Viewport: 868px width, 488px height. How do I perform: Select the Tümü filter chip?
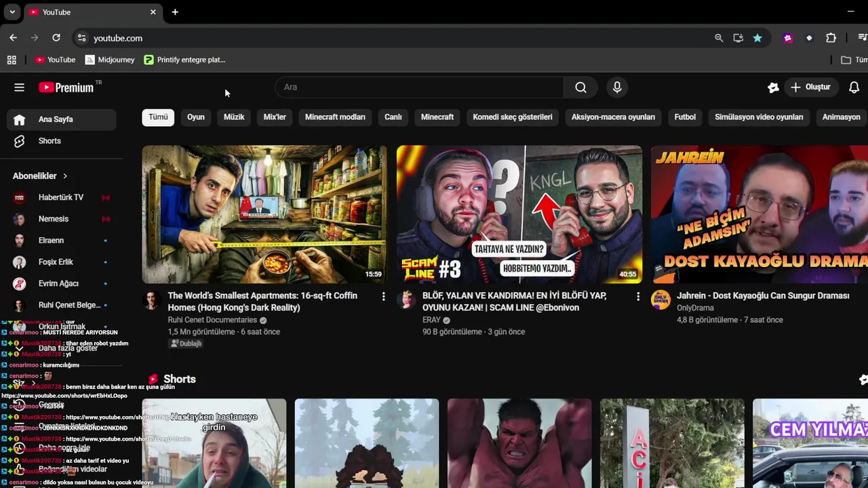(x=158, y=117)
